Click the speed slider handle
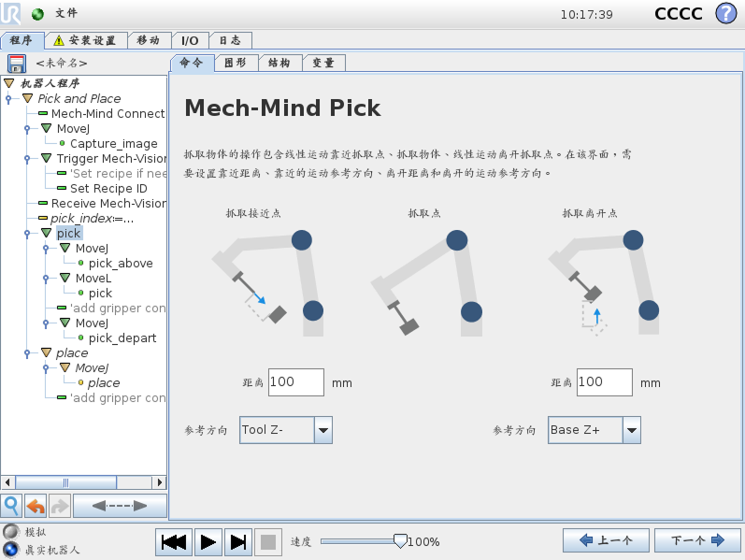The width and height of the screenshot is (745, 560). tap(400, 541)
